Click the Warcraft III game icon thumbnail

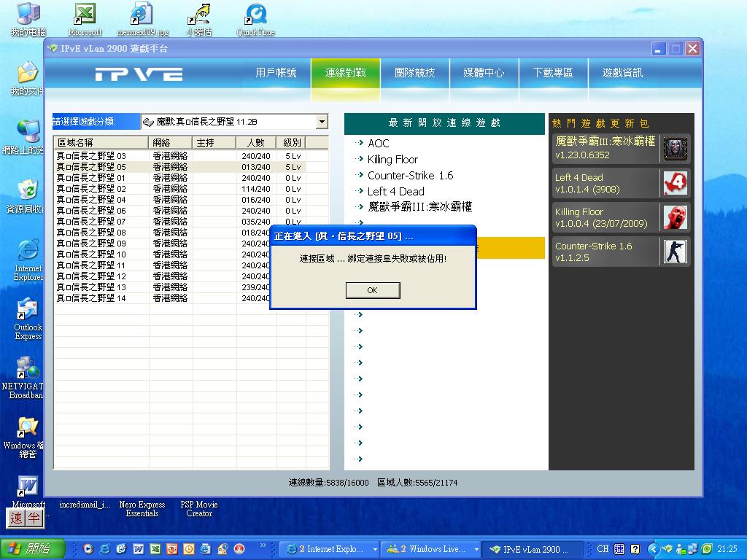[675, 149]
